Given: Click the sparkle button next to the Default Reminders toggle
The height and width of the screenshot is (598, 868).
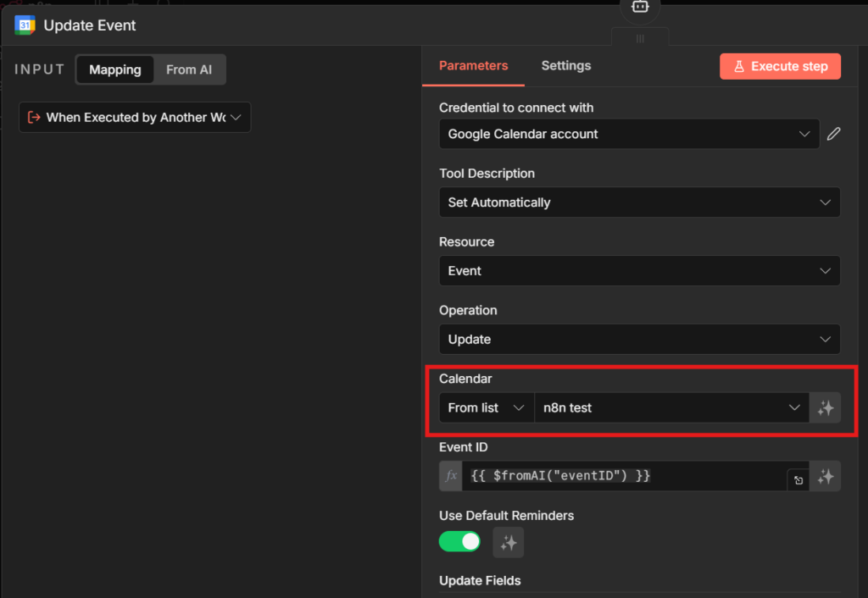Looking at the screenshot, I should coord(509,542).
